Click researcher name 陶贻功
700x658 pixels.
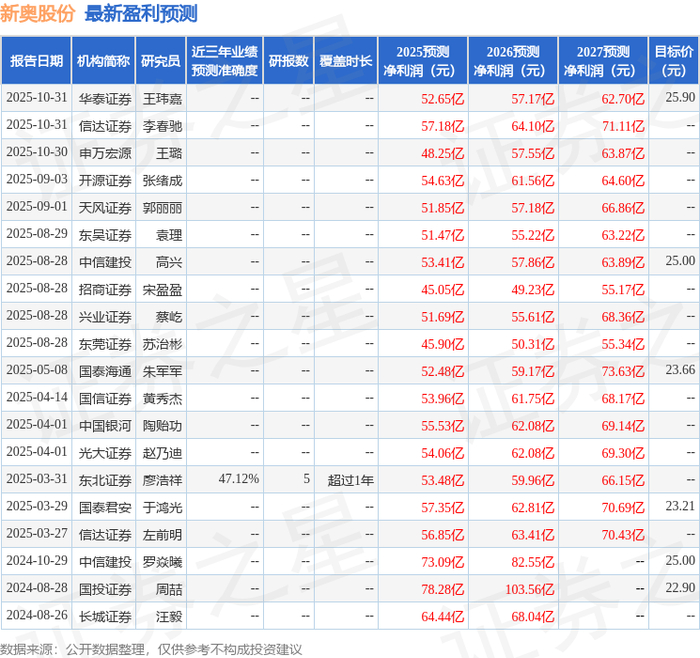point(162,426)
